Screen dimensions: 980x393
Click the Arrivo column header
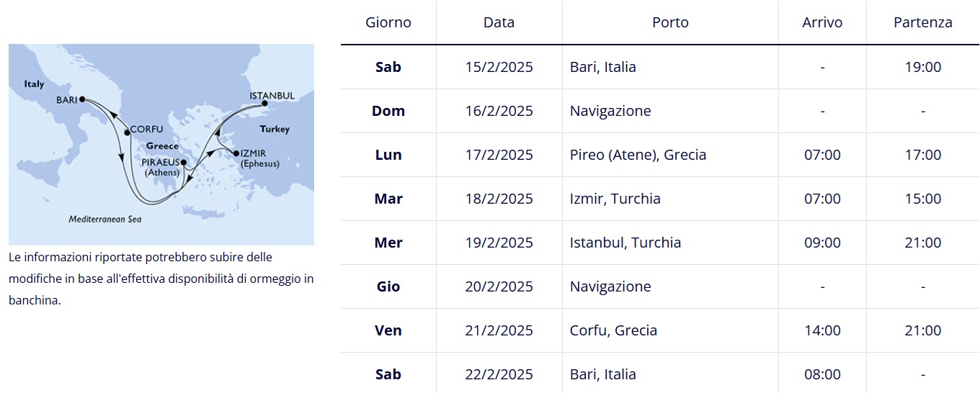pyautogui.click(x=822, y=22)
